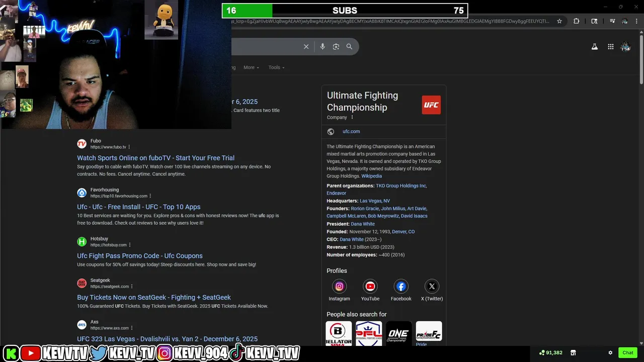Click the magnifier search button

[x=349, y=47]
